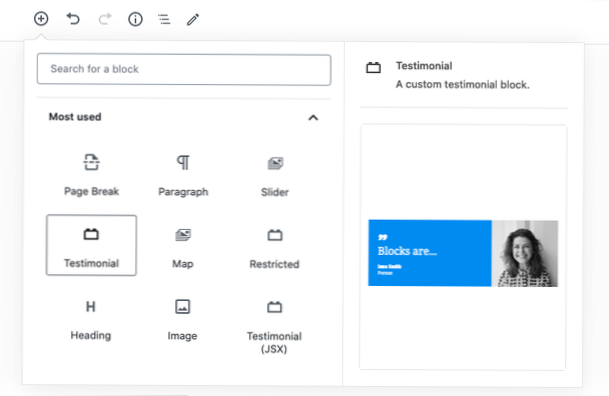Open the block navigation list icon
This screenshot has width=609, height=396.
(164, 19)
